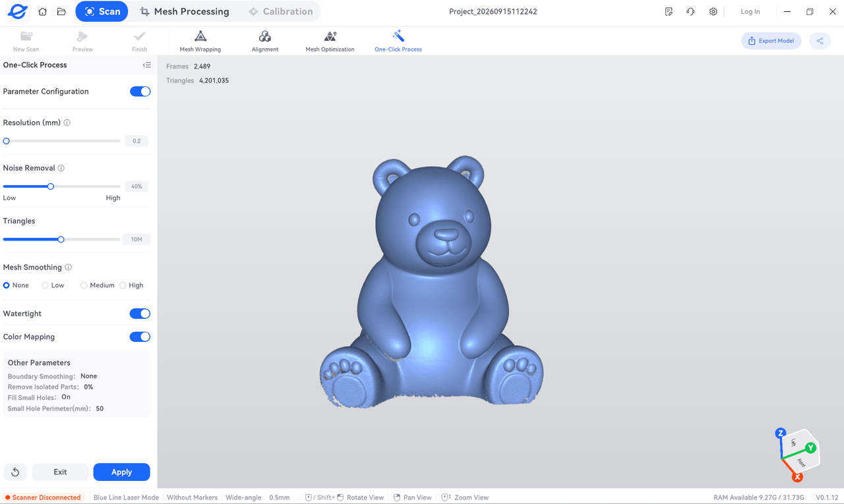Open the project folder icon
The height and width of the screenshot is (504, 844).
coord(61,12)
